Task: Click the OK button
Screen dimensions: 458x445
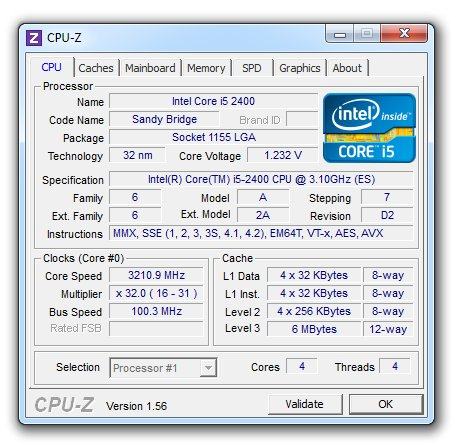Action: click(x=386, y=404)
